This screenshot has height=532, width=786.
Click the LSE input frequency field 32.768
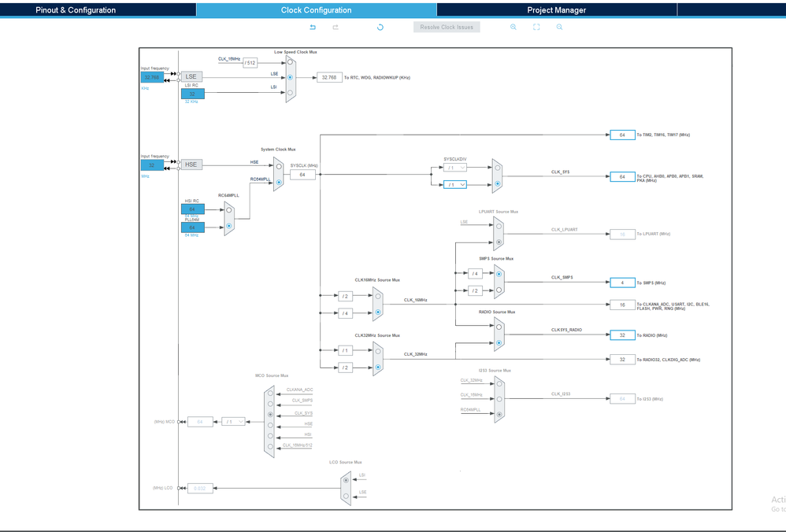click(152, 78)
